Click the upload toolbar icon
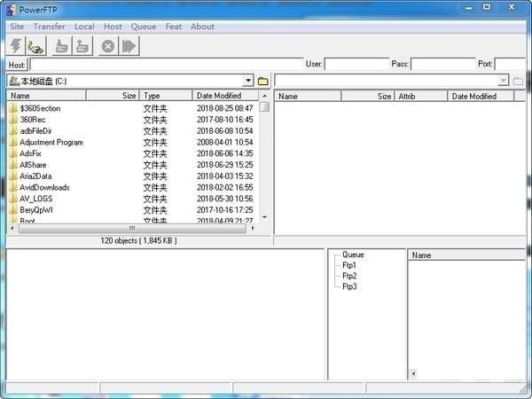This screenshot has width=532, height=399. click(x=82, y=46)
